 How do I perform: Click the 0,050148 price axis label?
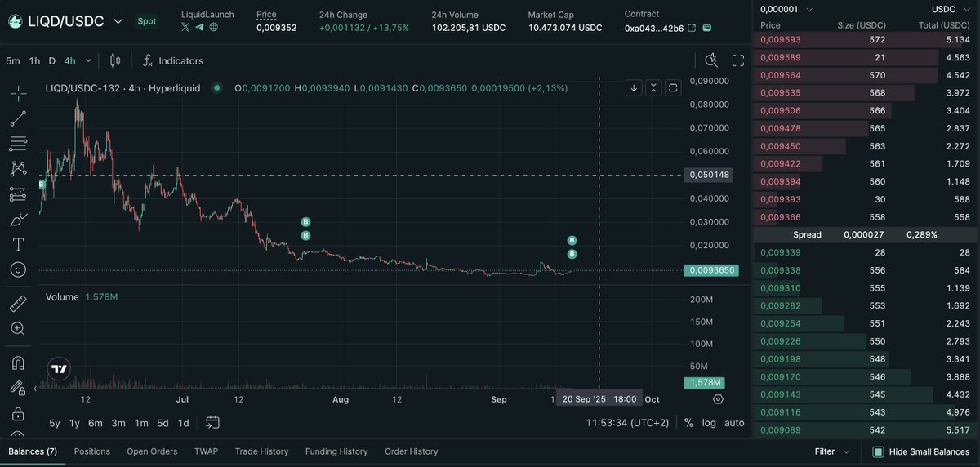coord(710,175)
